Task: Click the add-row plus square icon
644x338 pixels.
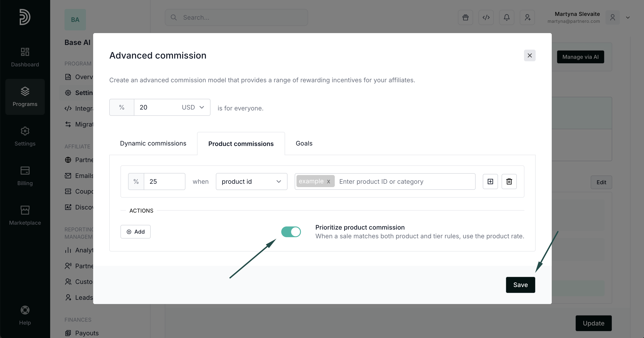Action: point(490,182)
